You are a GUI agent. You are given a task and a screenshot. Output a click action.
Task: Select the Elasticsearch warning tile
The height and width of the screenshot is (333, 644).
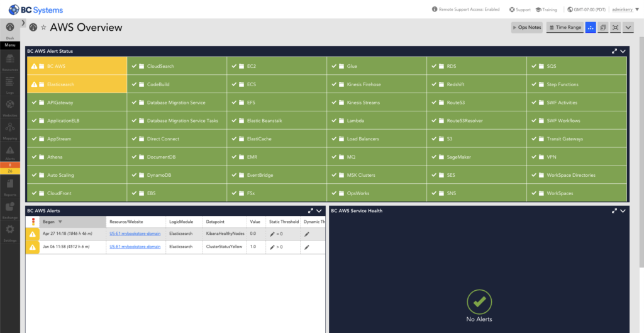(x=77, y=84)
